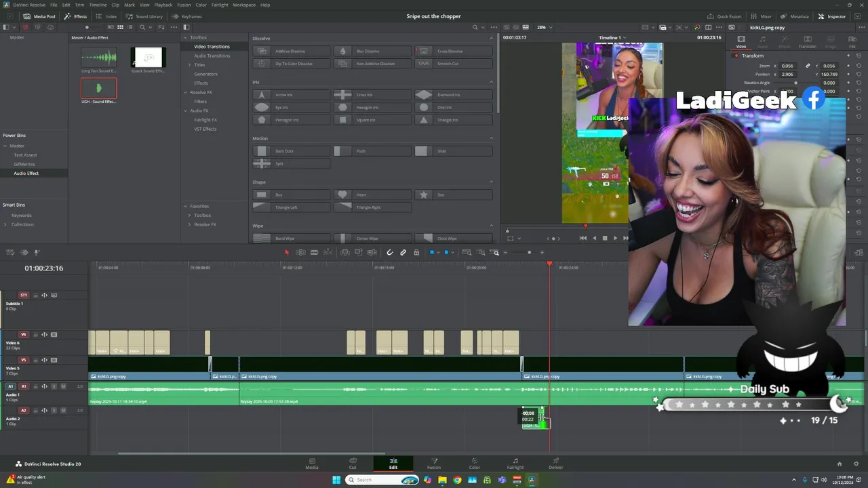The height and width of the screenshot is (488, 868).
Task: Click the blue flag marker icon
Action: [x=432, y=252]
